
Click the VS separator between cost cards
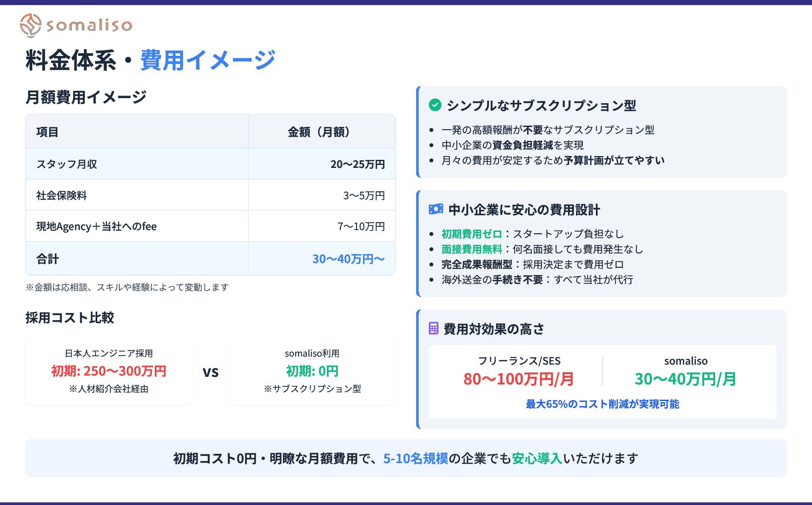tap(210, 372)
